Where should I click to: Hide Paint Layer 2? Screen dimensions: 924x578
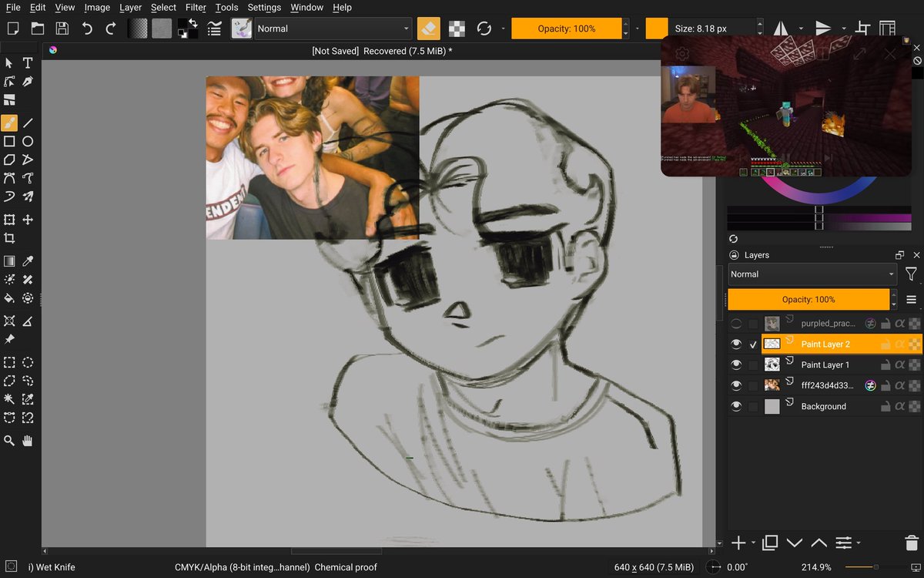(x=736, y=344)
